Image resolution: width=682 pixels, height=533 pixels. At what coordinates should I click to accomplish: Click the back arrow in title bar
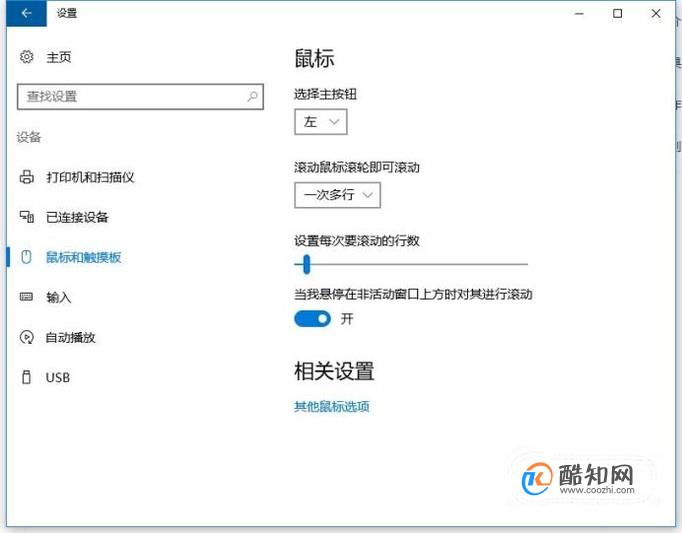pyautogui.click(x=26, y=13)
